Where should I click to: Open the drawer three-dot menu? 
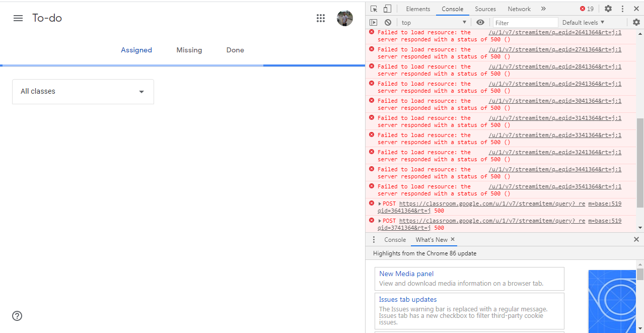374,240
